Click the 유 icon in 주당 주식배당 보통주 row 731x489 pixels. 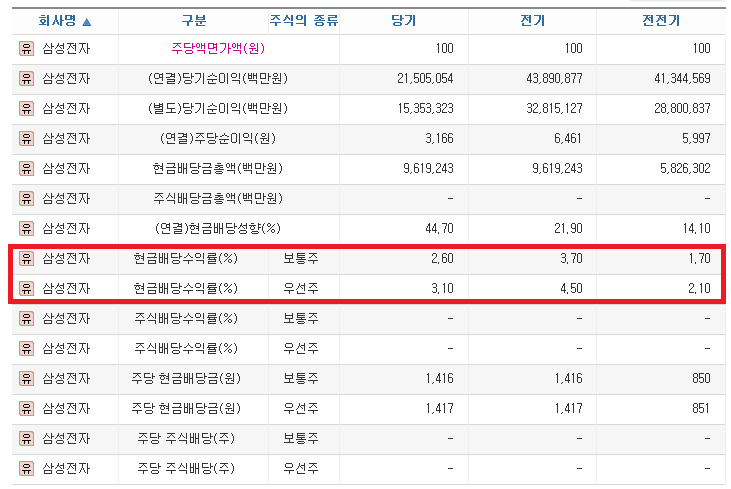point(26,438)
